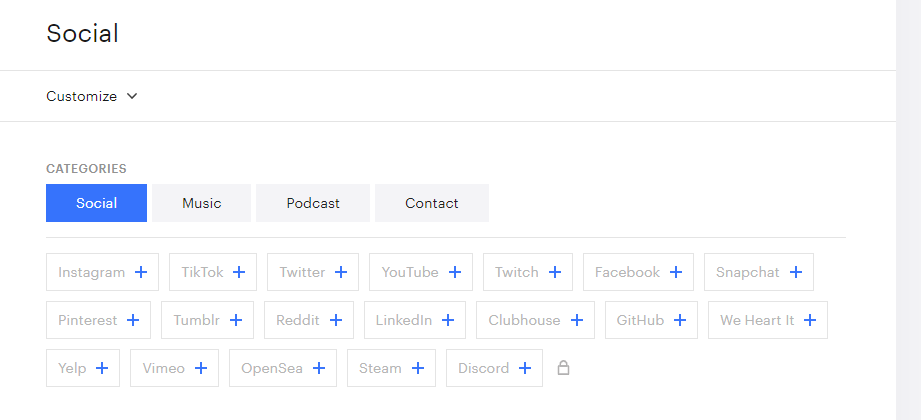The width and height of the screenshot is (921, 420).
Task: Open the Customize dropdown label
Action: click(82, 96)
